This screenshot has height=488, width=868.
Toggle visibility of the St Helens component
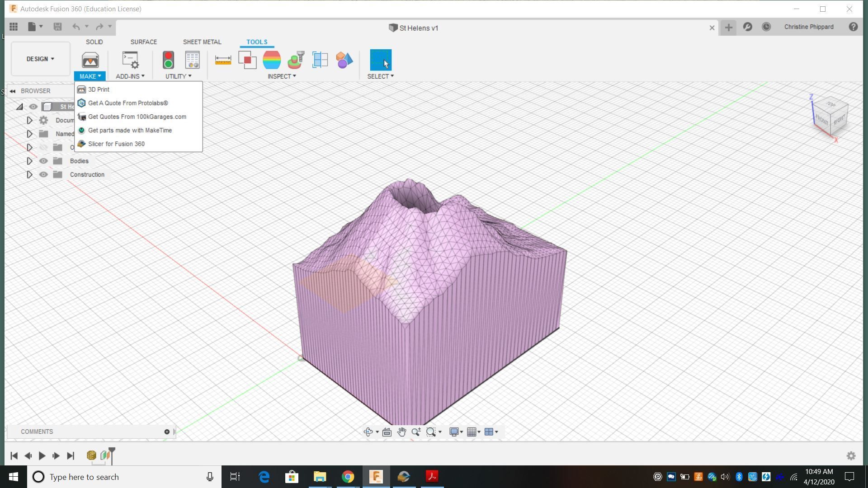[33, 107]
